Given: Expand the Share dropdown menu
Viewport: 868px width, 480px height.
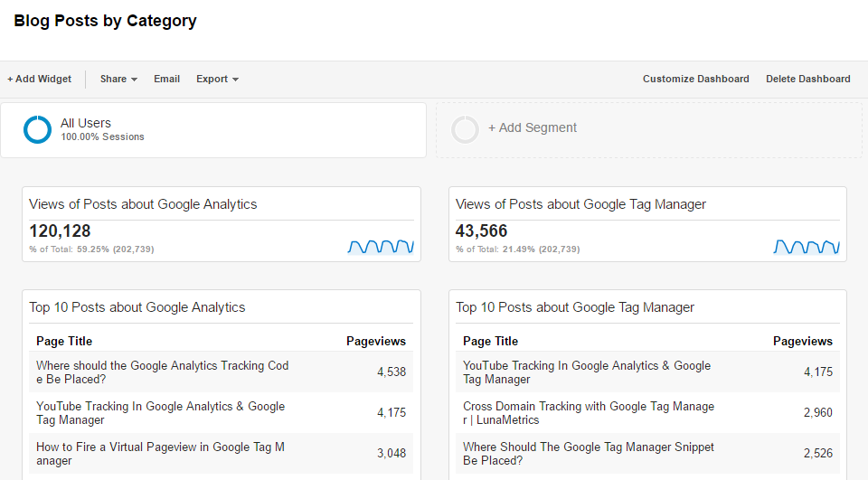Looking at the screenshot, I should pyautogui.click(x=118, y=79).
